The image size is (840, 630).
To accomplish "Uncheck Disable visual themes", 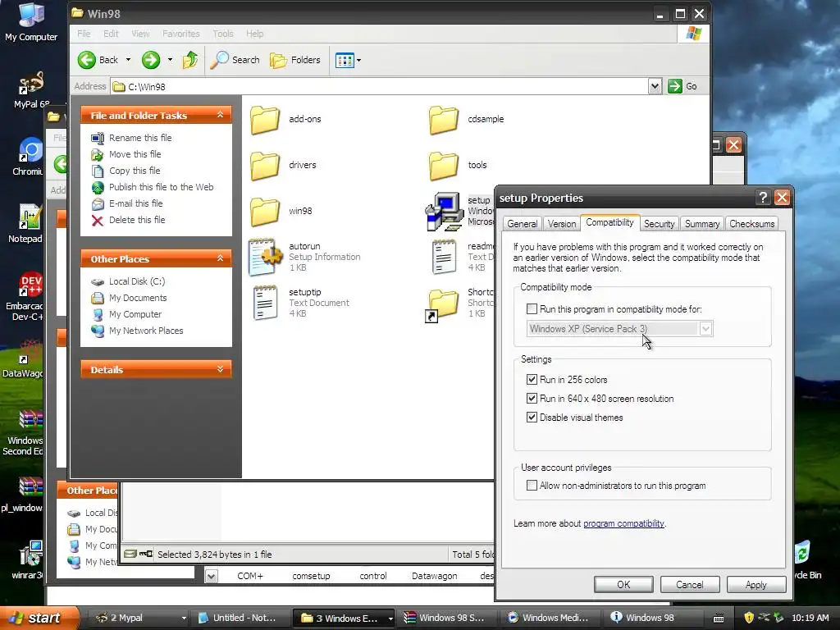I will click(532, 418).
